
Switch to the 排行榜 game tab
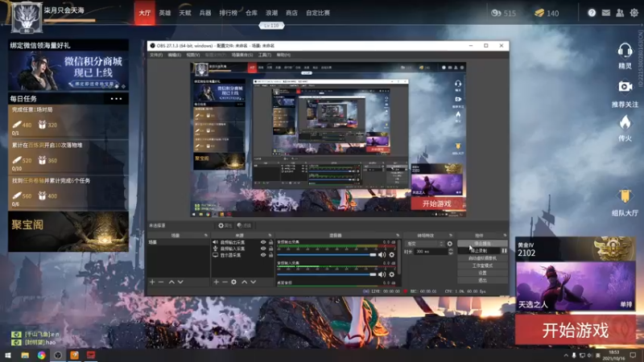[x=229, y=13]
